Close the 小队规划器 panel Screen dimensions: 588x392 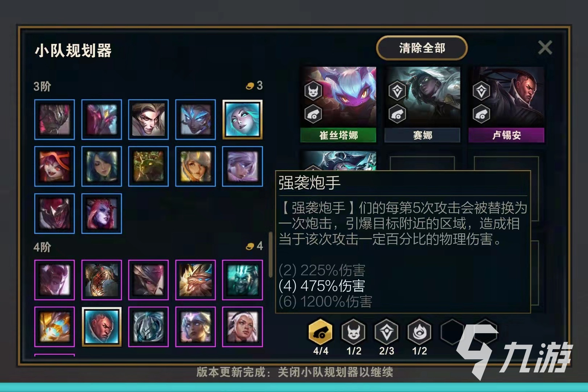coord(545,48)
